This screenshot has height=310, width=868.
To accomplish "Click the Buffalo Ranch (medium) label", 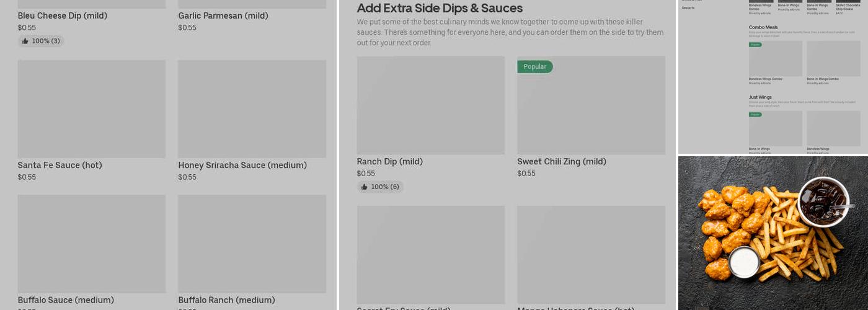I will click(226, 300).
